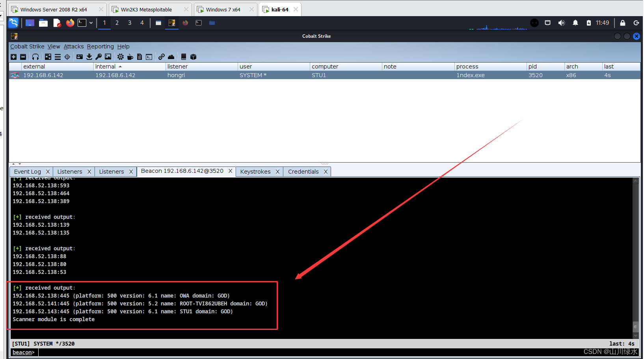644x359 pixels.
Task: Open notifications bell in the system tray
Action: 575,23
